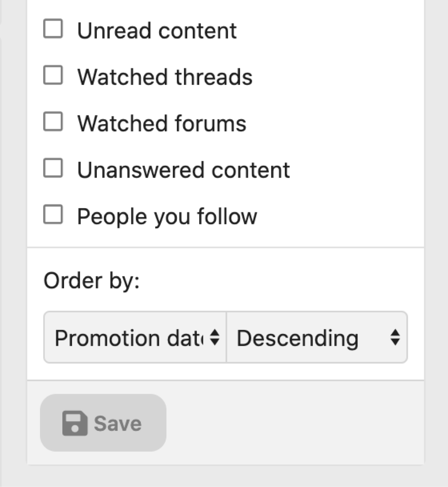Screen dimensions: 448x487
Task: Click the 'Unanswered content' label text
Action: tap(183, 170)
